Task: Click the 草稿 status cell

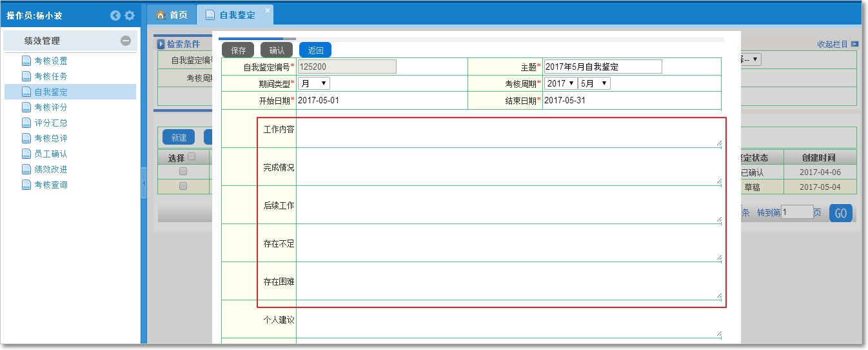Action: pyautogui.click(x=752, y=187)
